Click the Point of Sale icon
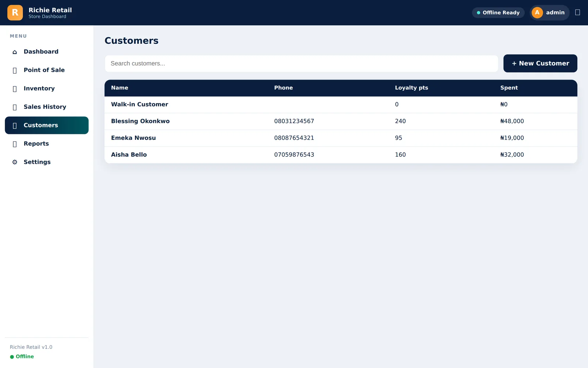This screenshot has height=368, width=588. (15, 70)
